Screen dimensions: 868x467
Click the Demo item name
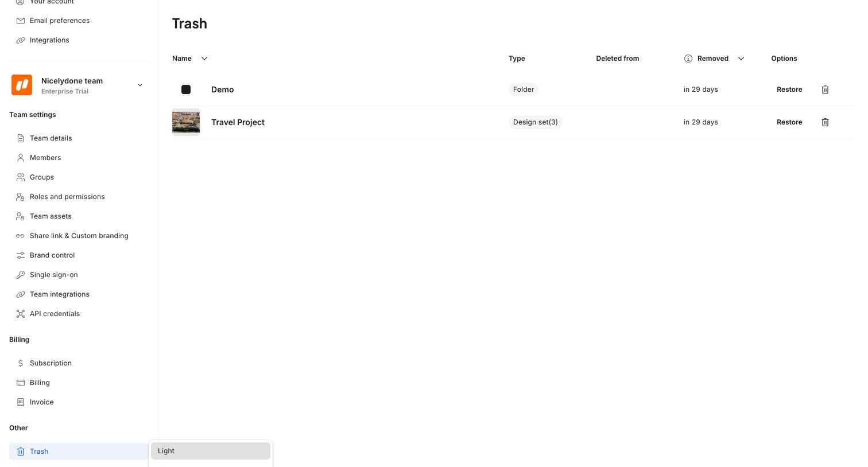(x=222, y=89)
